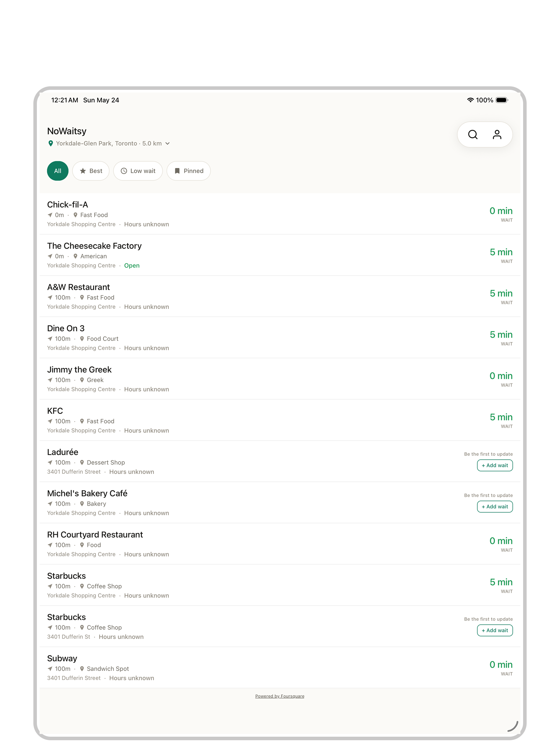The image size is (560, 747).
Task: Click bookmark icon in Pinned chip
Action: tap(177, 171)
